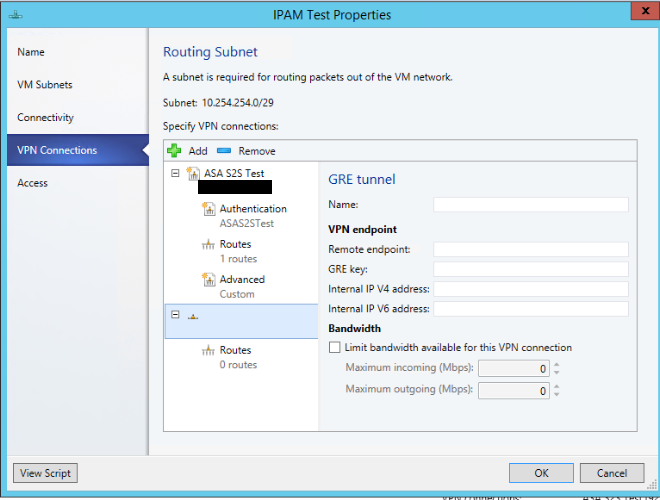Go to the Access page
The image size is (660, 500).
point(33,183)
